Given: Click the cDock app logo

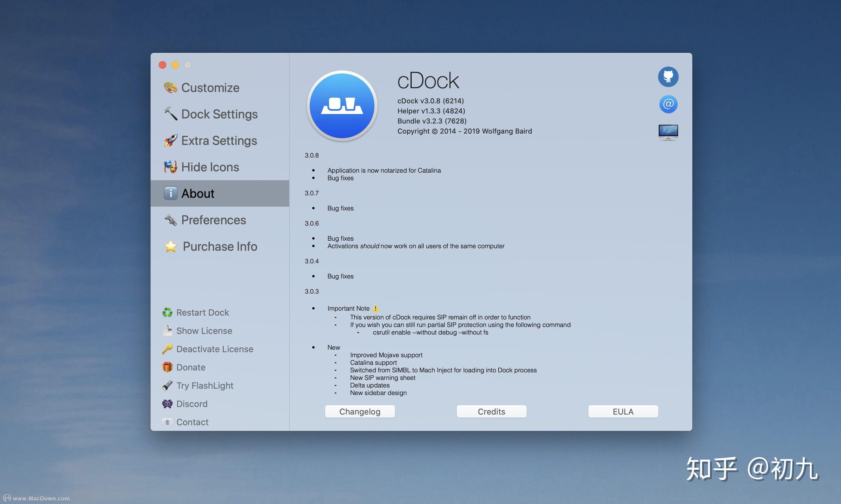Looking at the screenshot, I should (342, 106).
